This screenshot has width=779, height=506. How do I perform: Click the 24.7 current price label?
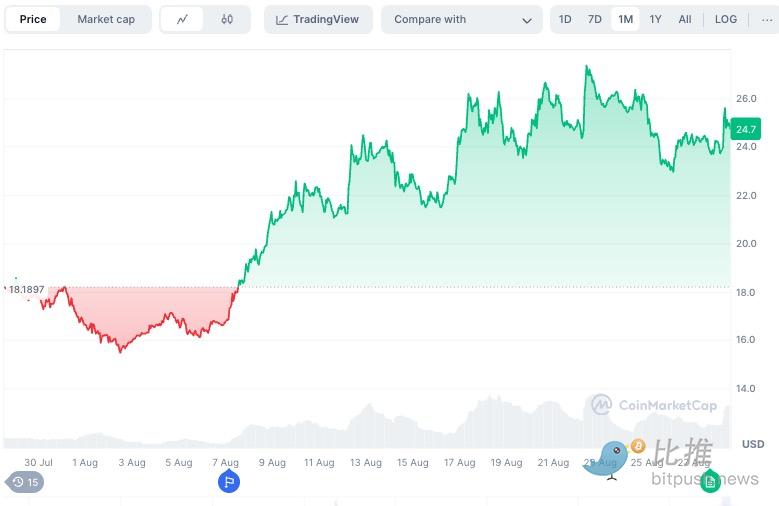745,129
